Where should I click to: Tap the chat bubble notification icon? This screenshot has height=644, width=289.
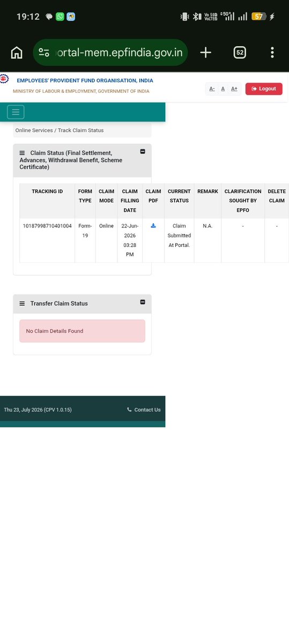coord(49,17)
